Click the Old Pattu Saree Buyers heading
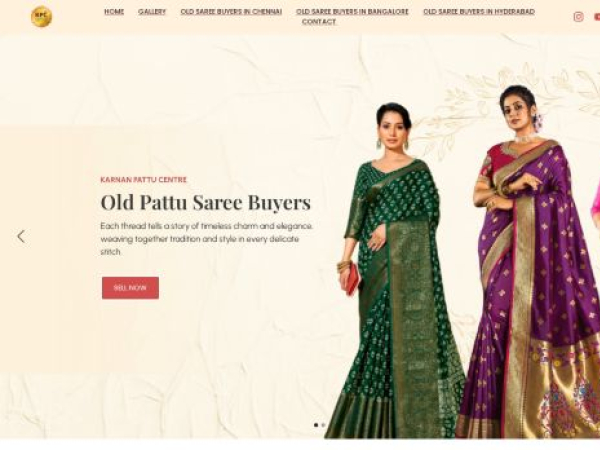The image size is (600, 450). [x=205, y=202]
